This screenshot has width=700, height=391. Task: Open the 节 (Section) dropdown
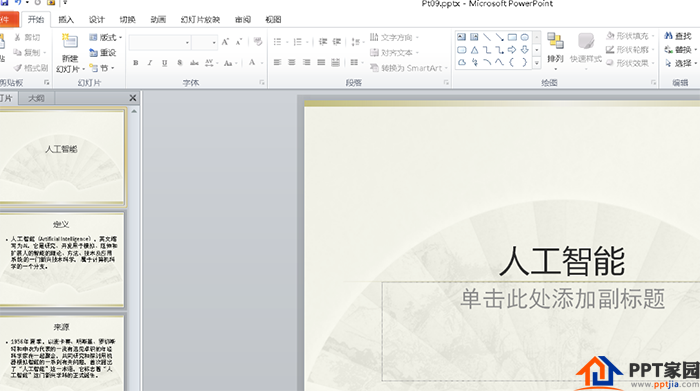coord(101,68)
